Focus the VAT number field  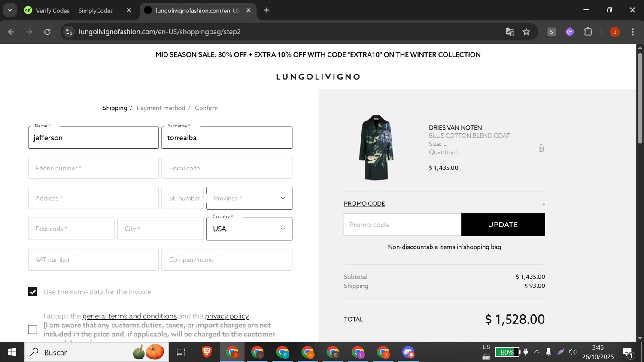click(x=93, y=259)
